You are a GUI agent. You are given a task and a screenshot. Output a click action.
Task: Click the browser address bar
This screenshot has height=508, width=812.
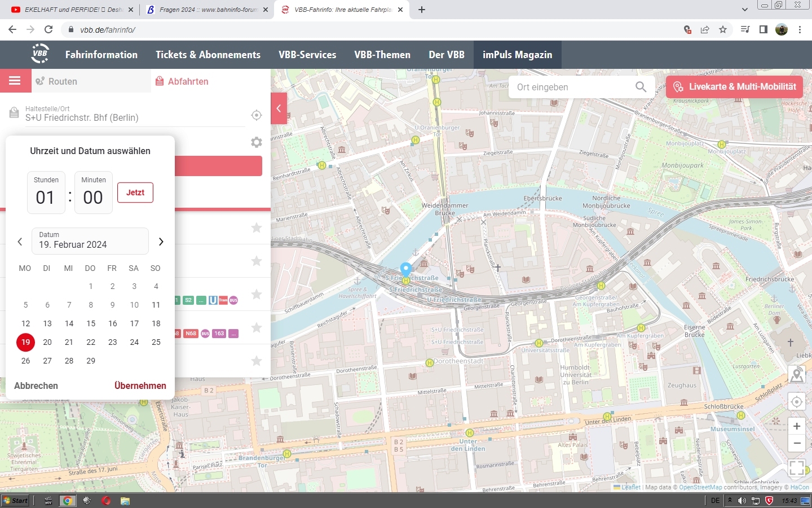(x=372, y=29)
